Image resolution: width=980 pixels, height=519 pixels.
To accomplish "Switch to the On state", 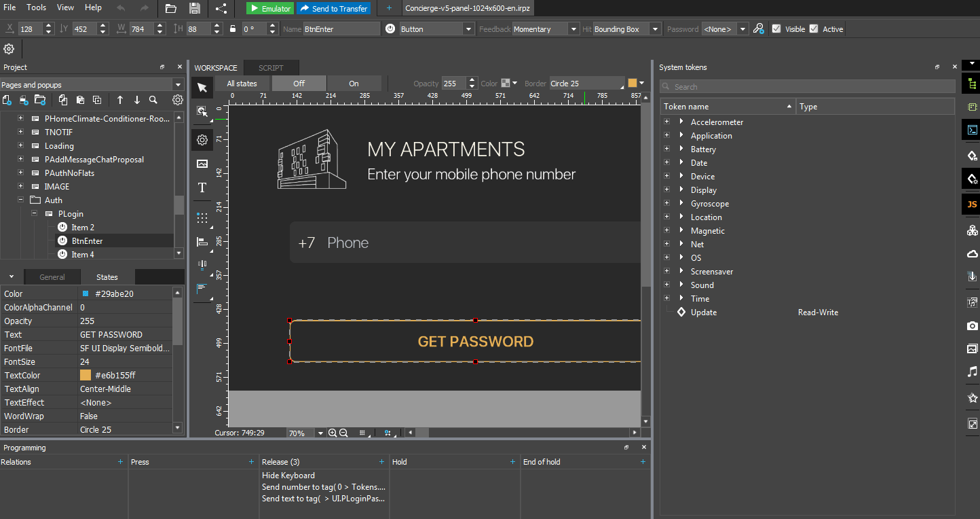I will [354, 84].
